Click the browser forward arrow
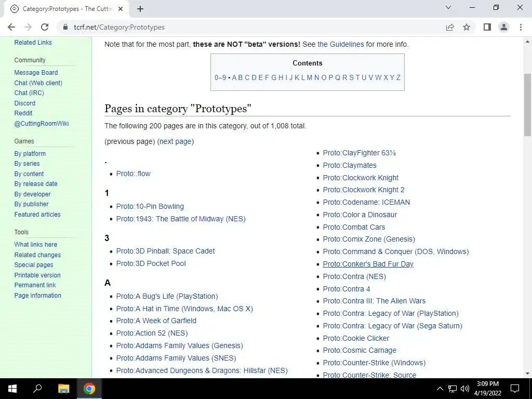 28,27
